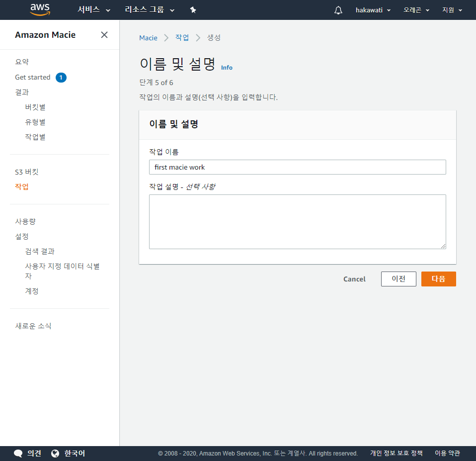
Task: Open 작업별 findings view
Action: (x=35, y=137)
